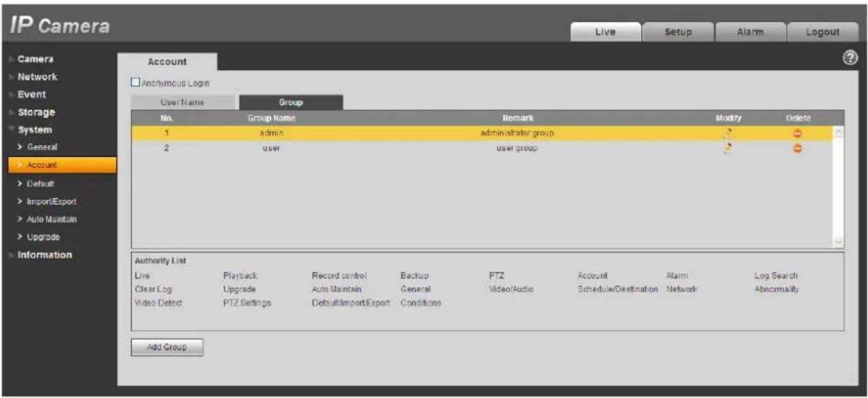Viewport: 868px width, 398px height.
Task: Click 'Video Detect' in Authority List
Action: coord(158,302)
